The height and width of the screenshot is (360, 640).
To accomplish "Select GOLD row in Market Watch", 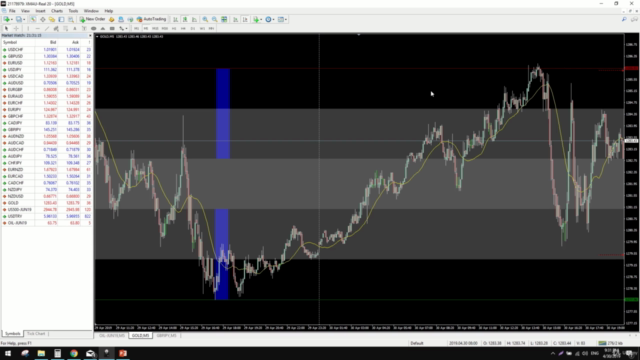I will tap(47, 203).
